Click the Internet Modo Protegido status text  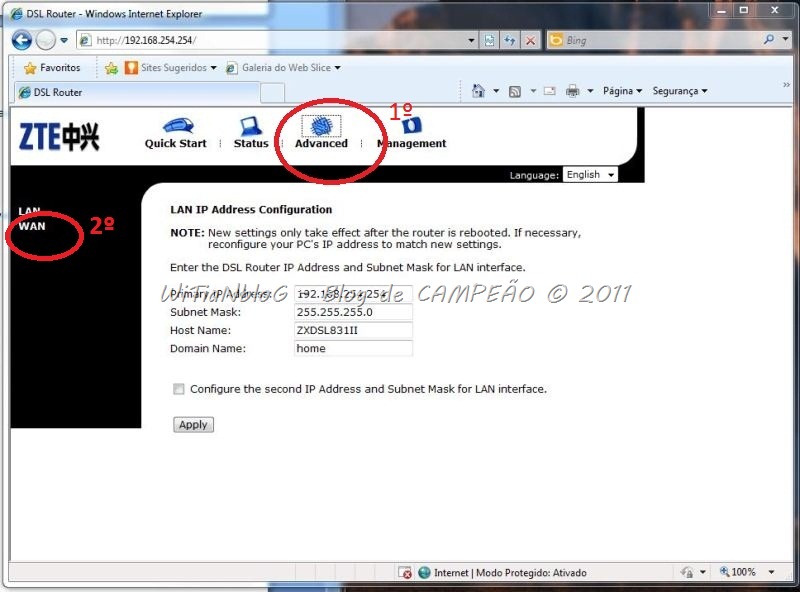pos(510,573)
